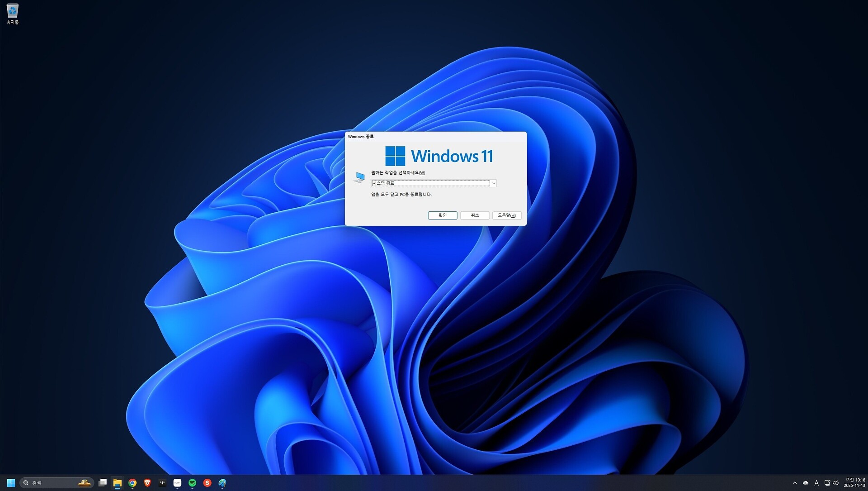This screenshot has width=868, height=491.
Task: Open Spotify from the taskbar
Action: point(192,483)
